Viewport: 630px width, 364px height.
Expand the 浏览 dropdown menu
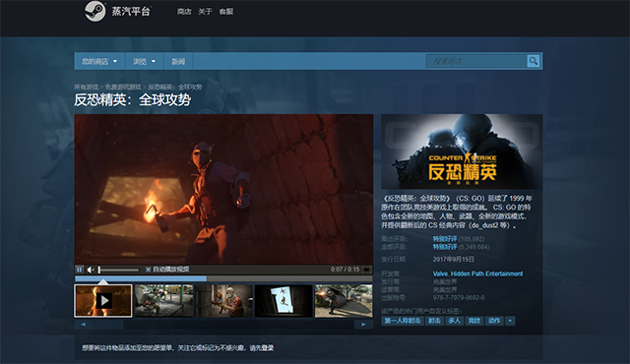pos(145,61)
